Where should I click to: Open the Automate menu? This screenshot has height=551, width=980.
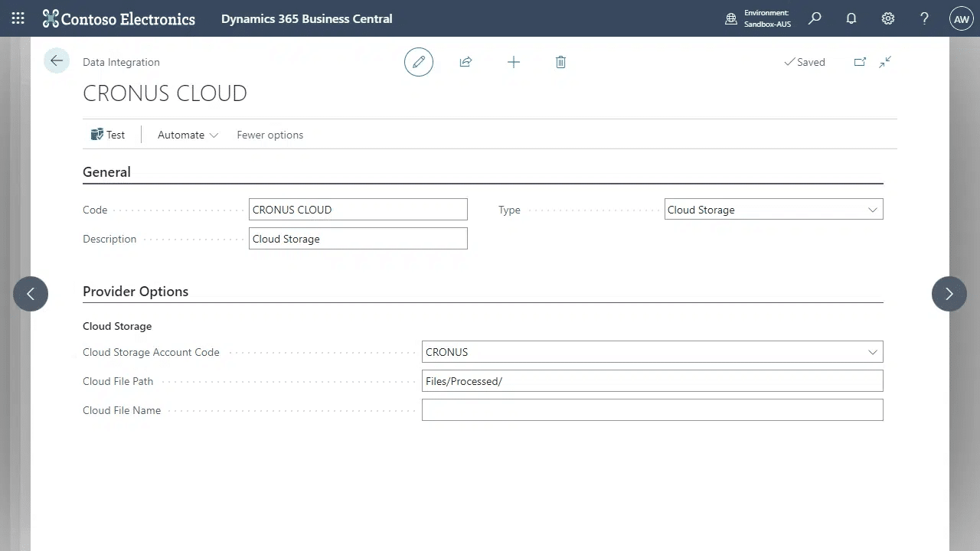188,135
